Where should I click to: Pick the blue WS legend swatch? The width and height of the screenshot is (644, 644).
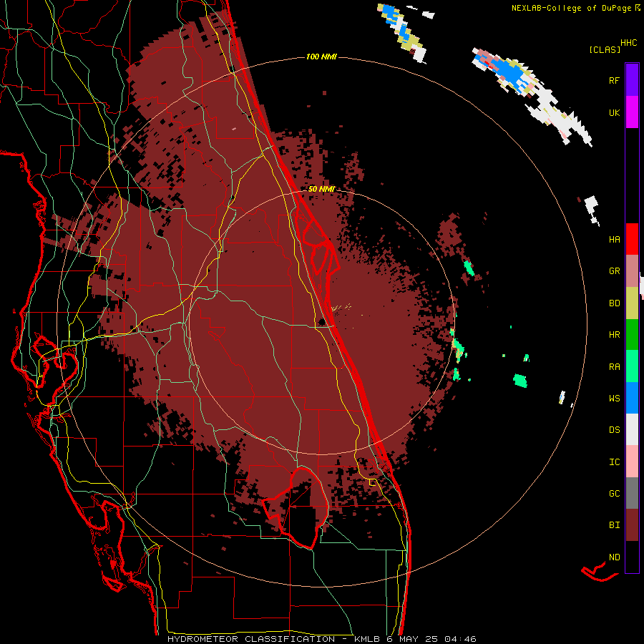(632, 398)
